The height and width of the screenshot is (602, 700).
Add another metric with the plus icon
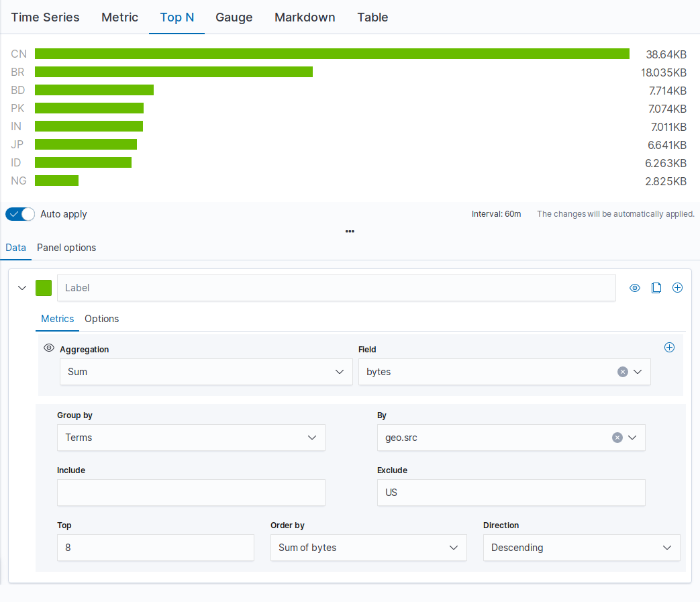tap(668, 348)
